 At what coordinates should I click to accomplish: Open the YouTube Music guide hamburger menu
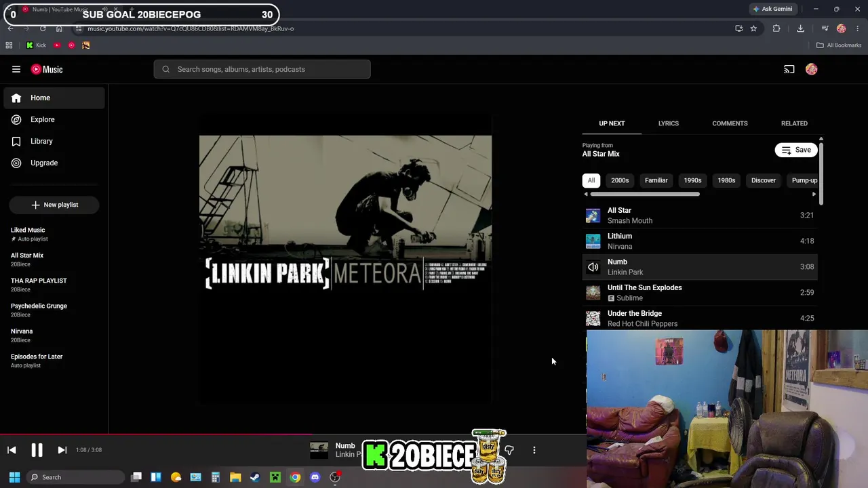(16, 69)
